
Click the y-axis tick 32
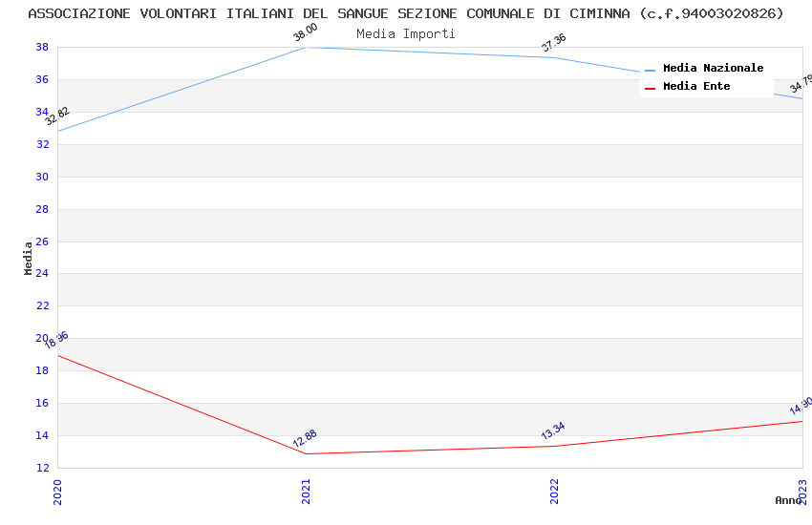[x=42, y=144]
